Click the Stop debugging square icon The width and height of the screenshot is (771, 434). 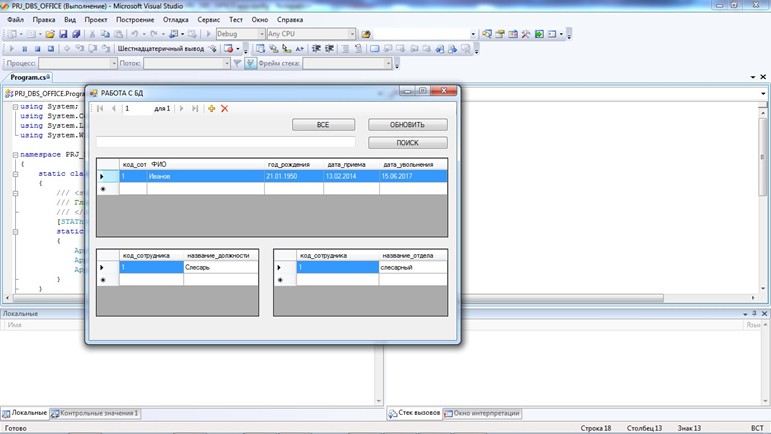click(37, 49)
